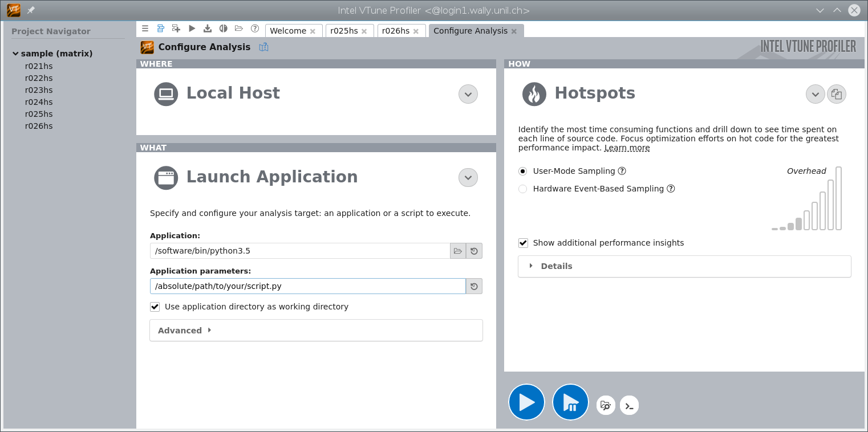Image resolution: width=868 pixels, height=432 pixels.
Task: Click the copy analysis type icon beside Hotspots
Action: click(836, 94)
